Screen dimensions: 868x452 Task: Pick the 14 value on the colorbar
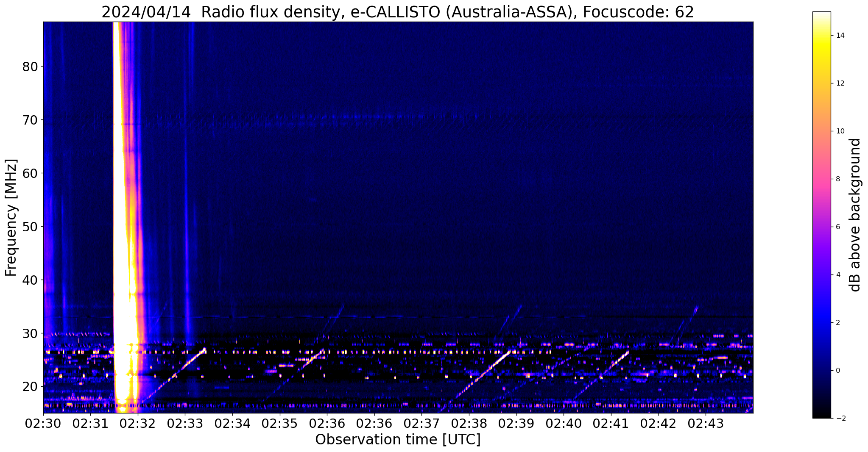[840, 36]
